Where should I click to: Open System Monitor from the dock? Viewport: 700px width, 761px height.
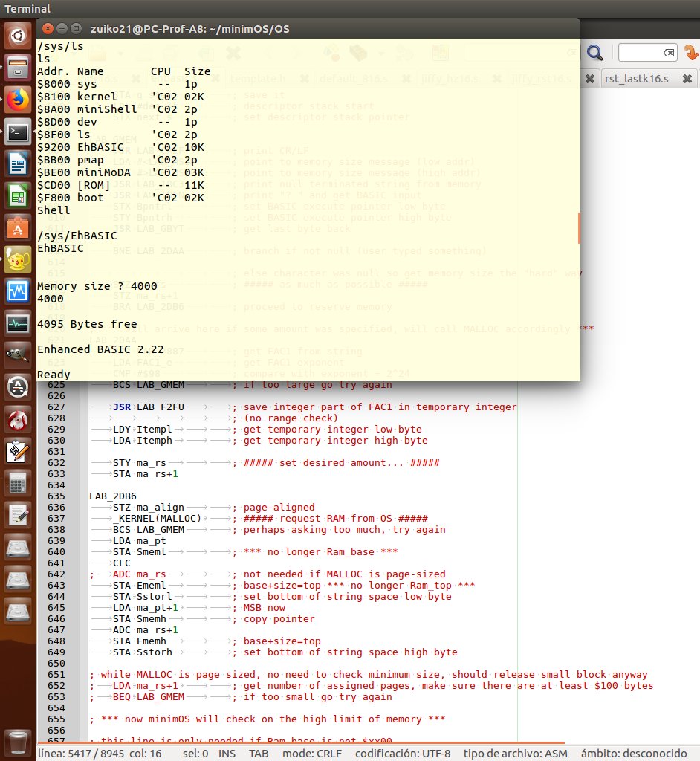pyautogui.click(x=18, y=324)
